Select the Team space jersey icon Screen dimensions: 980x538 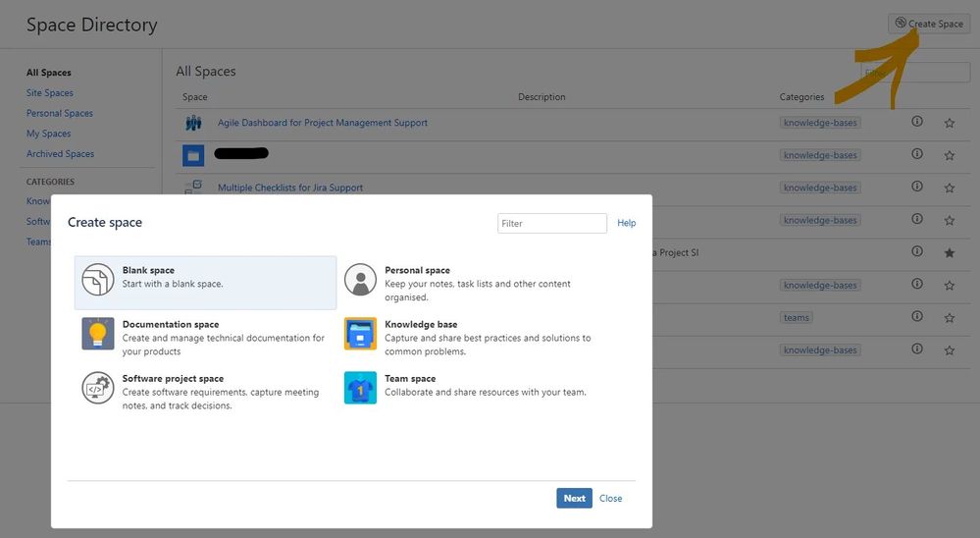[361, 388]
